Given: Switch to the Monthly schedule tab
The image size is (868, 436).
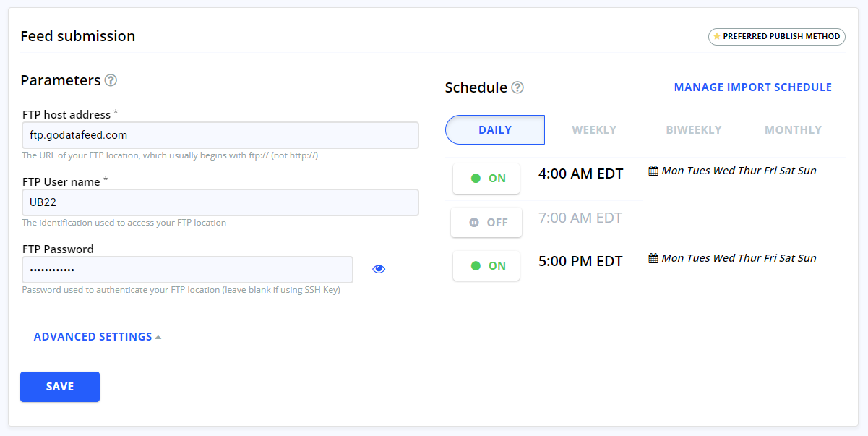Looking at the screenshot, I should 793,130.
